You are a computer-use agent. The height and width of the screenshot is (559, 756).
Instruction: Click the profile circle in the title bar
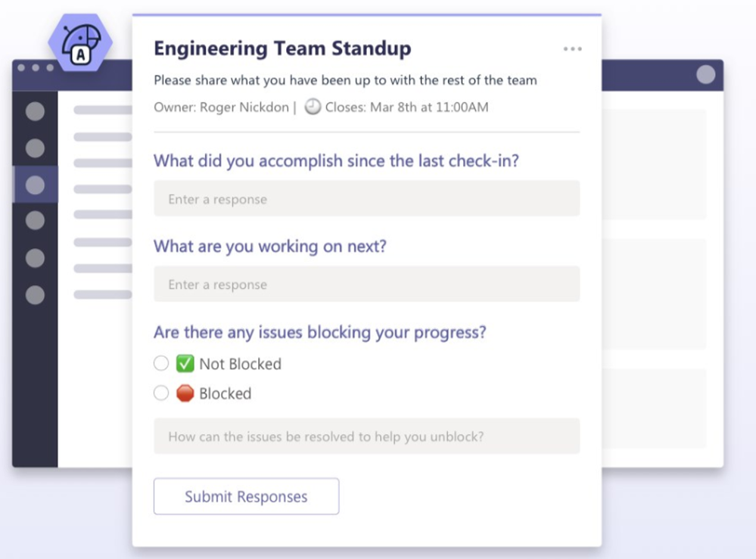coord(706,74)
